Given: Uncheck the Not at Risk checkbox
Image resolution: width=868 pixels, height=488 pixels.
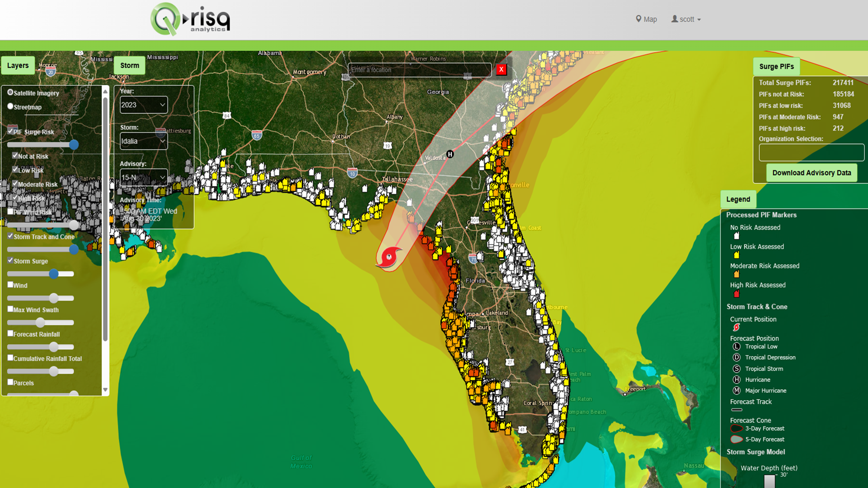Looking at the screenshot, I should [x=15, y=155].
